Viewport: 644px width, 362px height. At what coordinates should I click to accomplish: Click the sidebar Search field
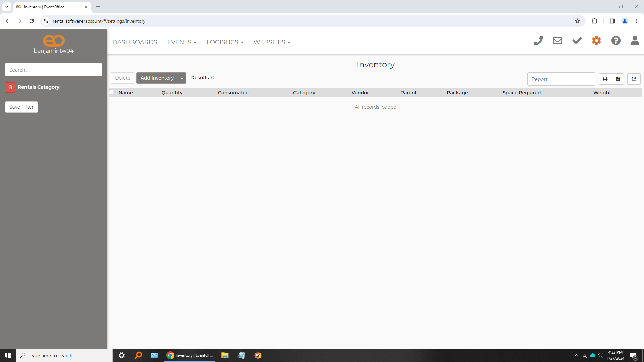[x=54, y=70]
